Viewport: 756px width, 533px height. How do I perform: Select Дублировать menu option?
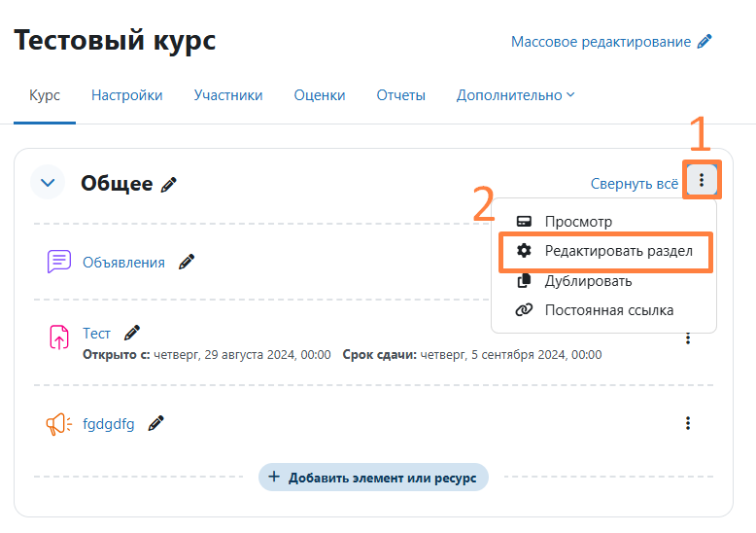[x=588, y=281]
